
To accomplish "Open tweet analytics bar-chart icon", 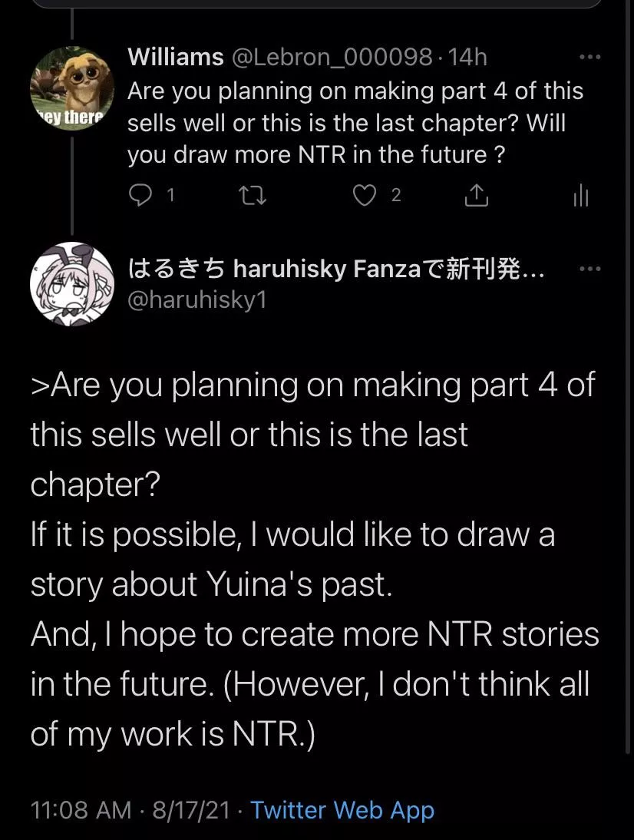I will click(x=581, y=196).
